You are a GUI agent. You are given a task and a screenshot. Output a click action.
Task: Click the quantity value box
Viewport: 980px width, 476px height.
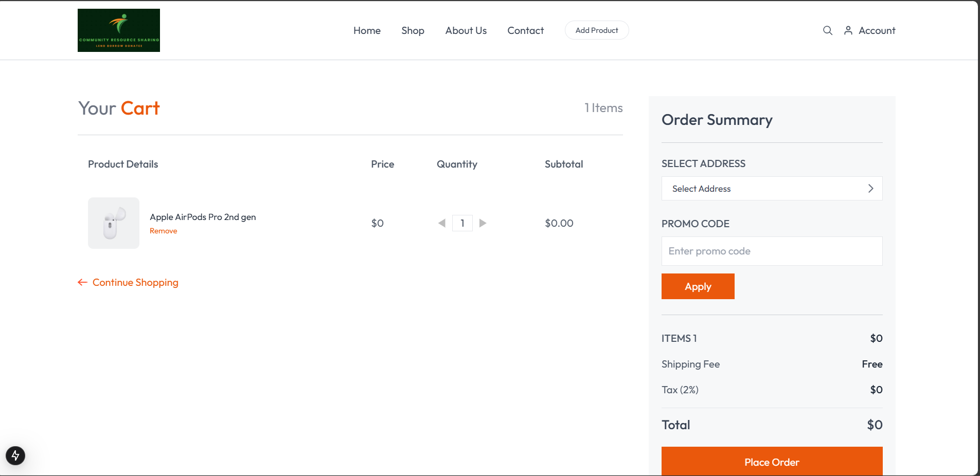click(x=462, y=223)
